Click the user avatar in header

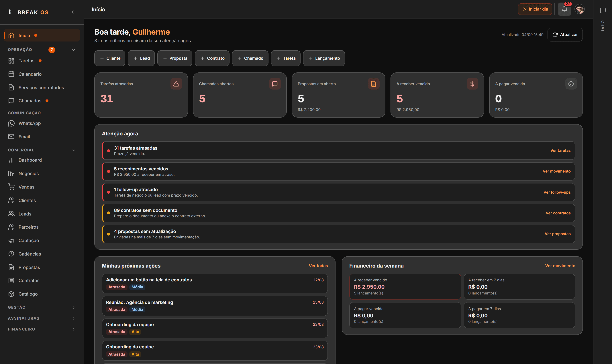tap(580, 9)
